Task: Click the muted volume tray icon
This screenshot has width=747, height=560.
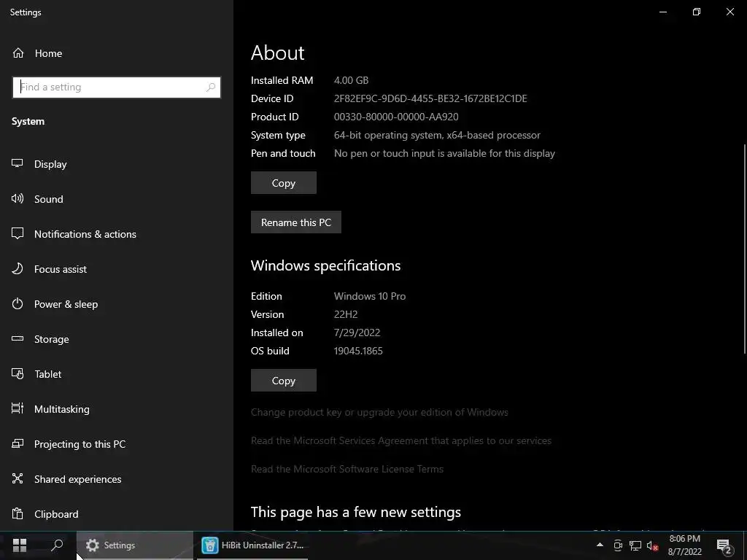Action: [x=652, y=545]
